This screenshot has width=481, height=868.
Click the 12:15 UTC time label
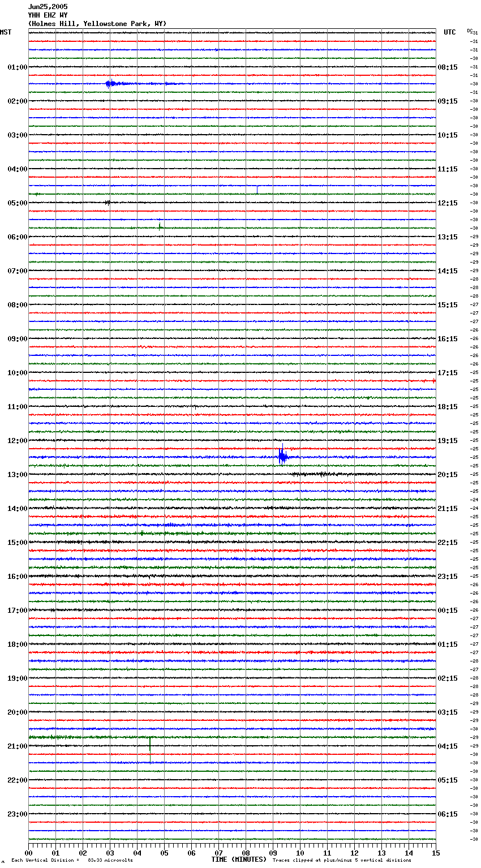point(448,203)
